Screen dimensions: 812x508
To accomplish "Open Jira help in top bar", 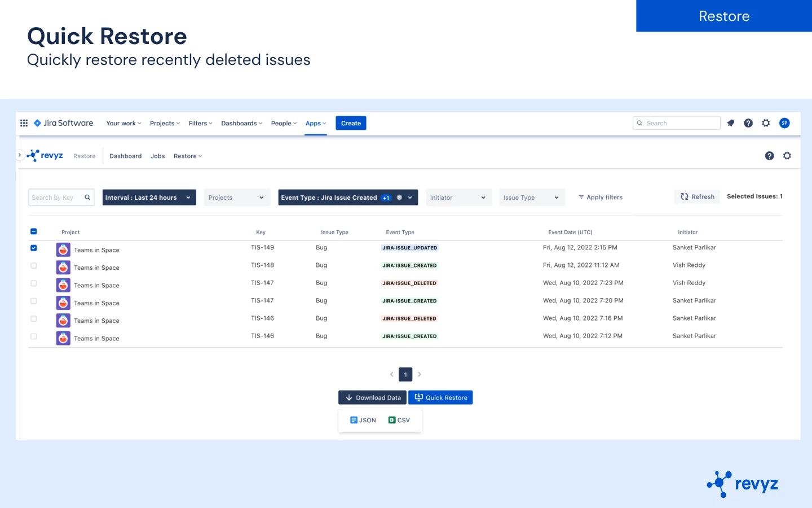I will pos(748,123).
